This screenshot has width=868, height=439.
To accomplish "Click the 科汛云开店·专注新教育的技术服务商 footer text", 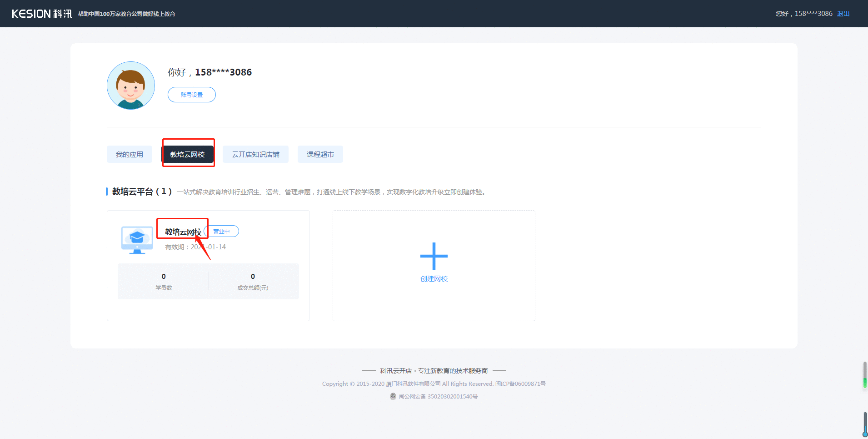I will point(434,371).
